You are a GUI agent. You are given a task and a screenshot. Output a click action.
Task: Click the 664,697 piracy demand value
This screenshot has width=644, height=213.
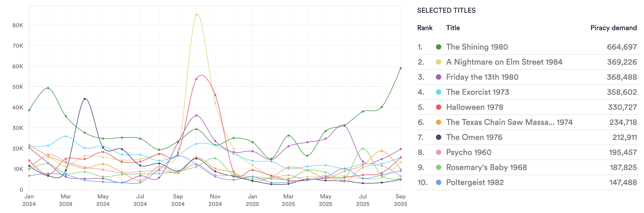coord(622,47)
